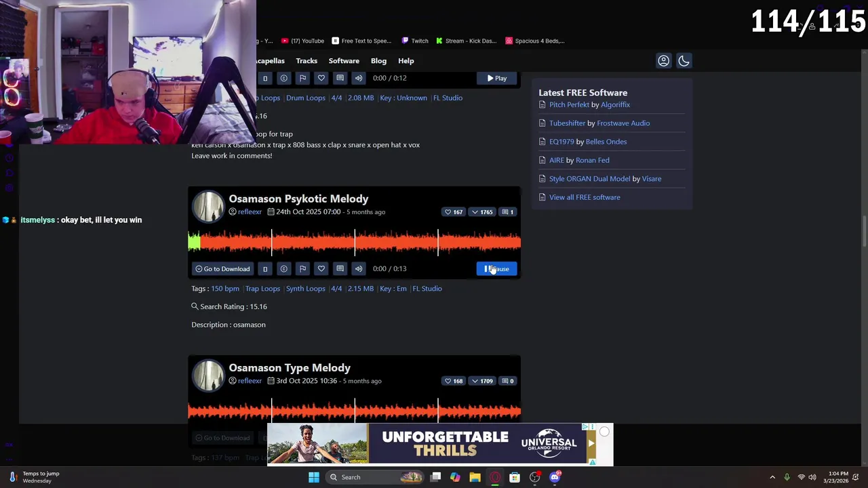Open the Software menu
The image size is (868, 488).
344,61
